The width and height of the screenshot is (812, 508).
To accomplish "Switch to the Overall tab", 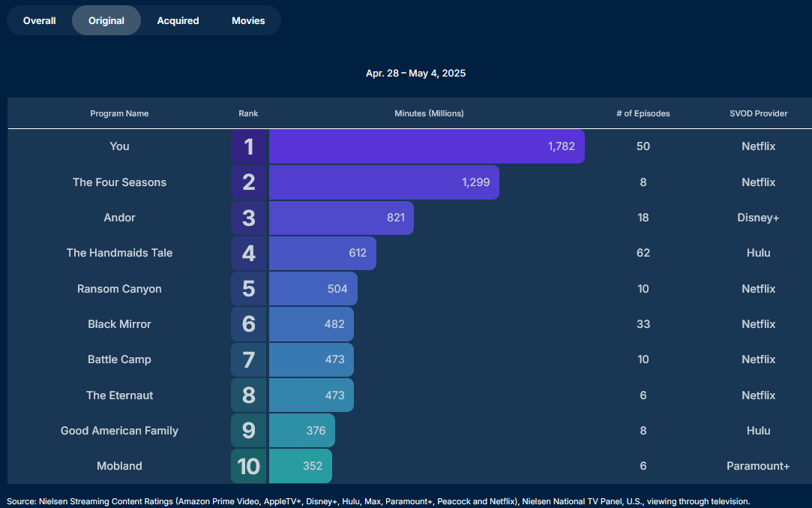I will (x=39, y=20).
